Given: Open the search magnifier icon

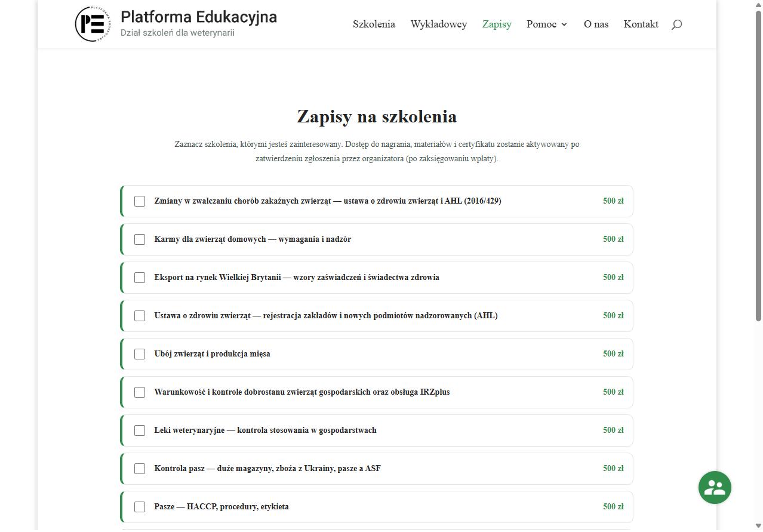Looking at the screenshot, I should pos(676,24).
